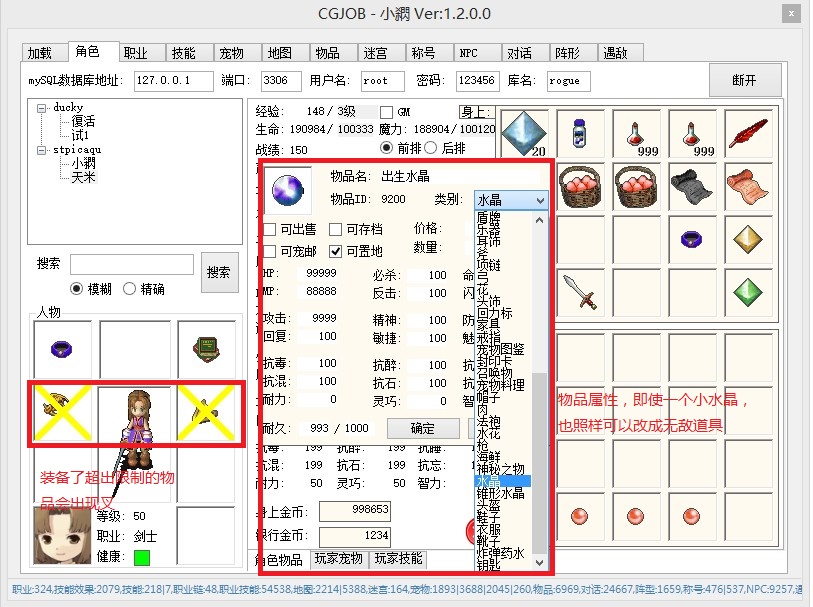Select the first basket of eggs item

coord(581,186)
